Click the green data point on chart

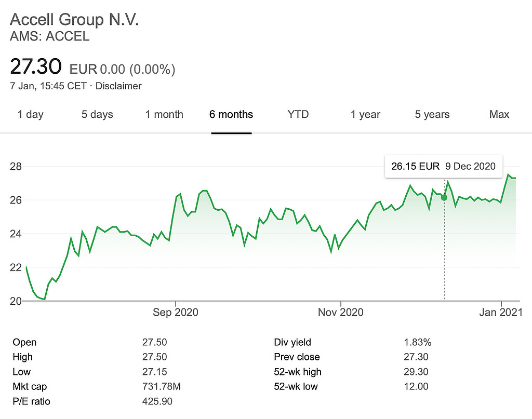pos(444,197)
